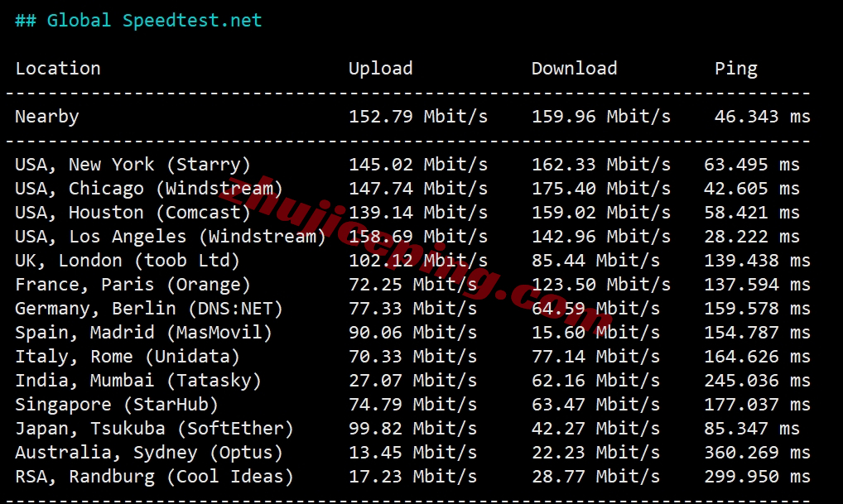The height and width of the screenshot is (504, 843).
Task: Click Italy, Rome (Unidata) entry
Action: click(128, 357)
